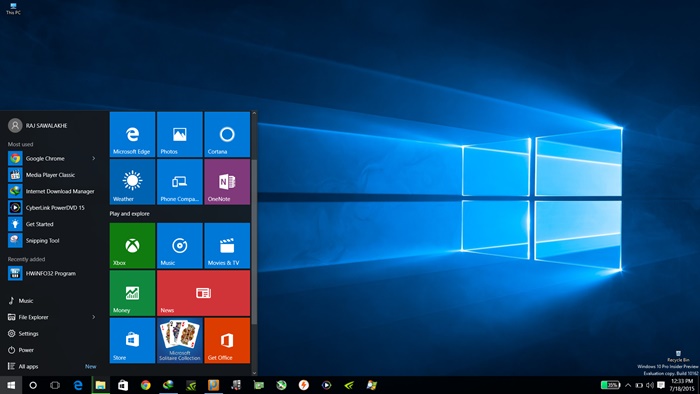
Task: Launch Microsoft Solitaire Collection tile
Action: [x=179, y=340]
